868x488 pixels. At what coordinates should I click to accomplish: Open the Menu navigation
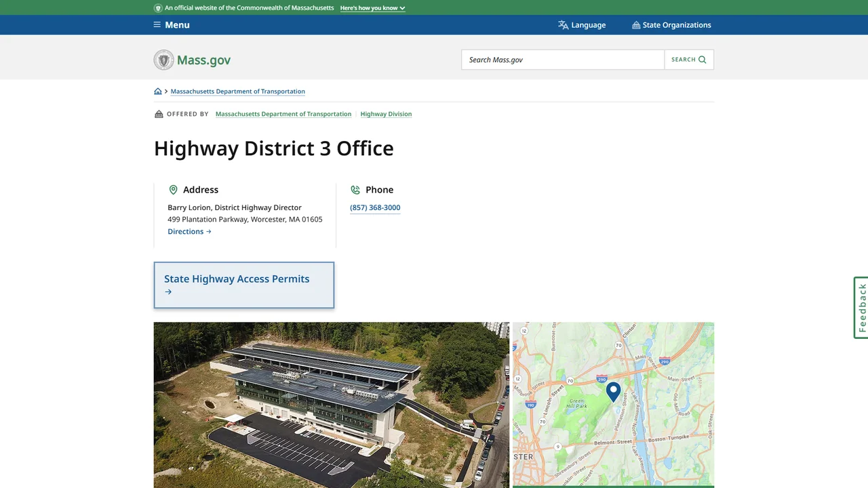click(172, 25)
